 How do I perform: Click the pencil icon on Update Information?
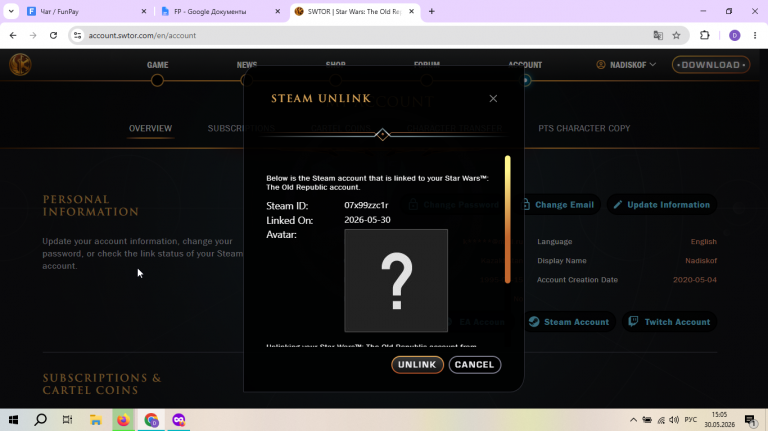tap(618, 205)
